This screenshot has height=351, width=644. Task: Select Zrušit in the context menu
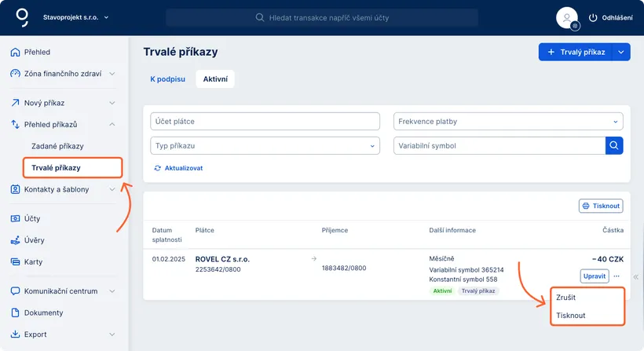click(x=565, y=298)
